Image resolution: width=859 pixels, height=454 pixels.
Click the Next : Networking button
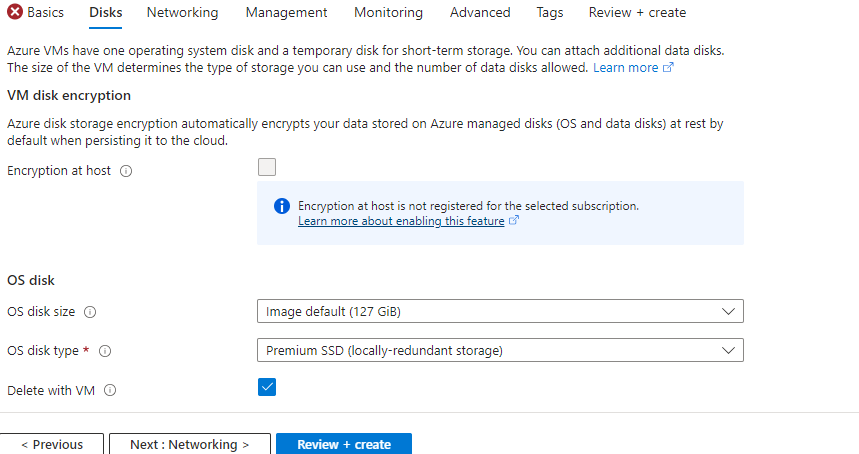(x=189, y=444)
